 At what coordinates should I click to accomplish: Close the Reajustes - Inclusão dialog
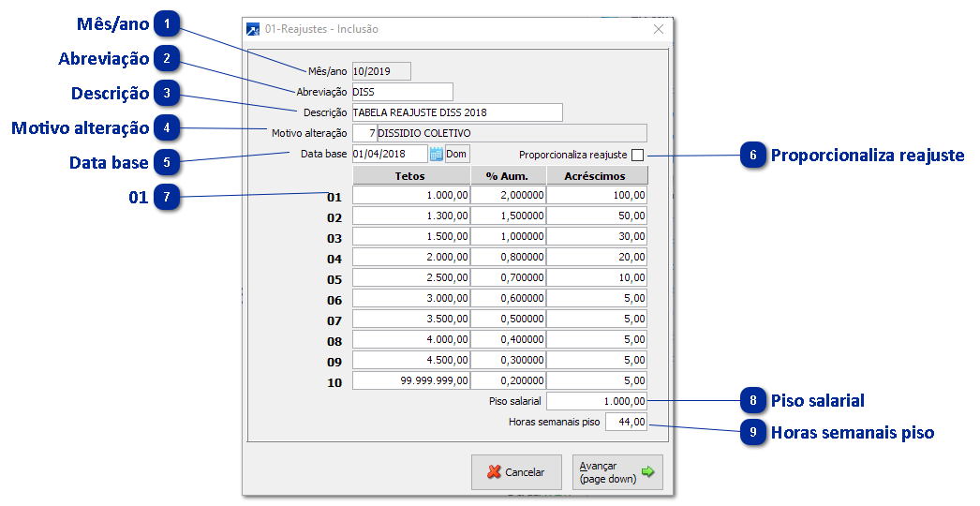(659, 29)
